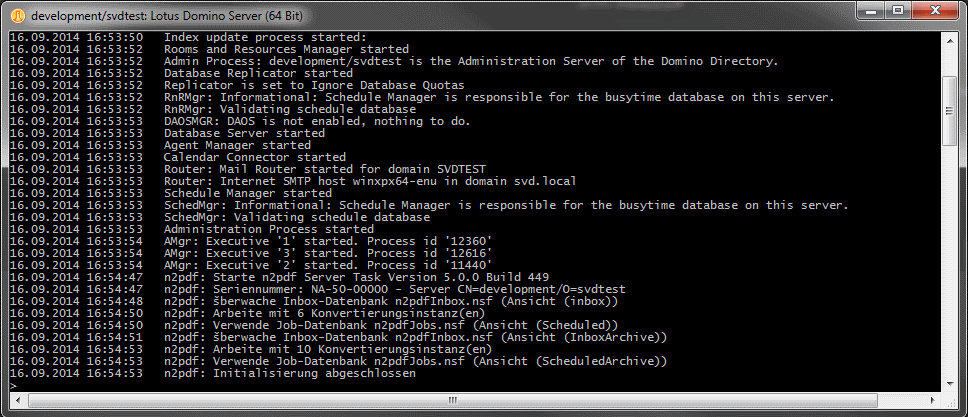Image resolution: width=968 pixels, height=417 pixels.
Task: Click the 'Initialisierung abgeschlossen' log line
Action: [x=290, y=374]
